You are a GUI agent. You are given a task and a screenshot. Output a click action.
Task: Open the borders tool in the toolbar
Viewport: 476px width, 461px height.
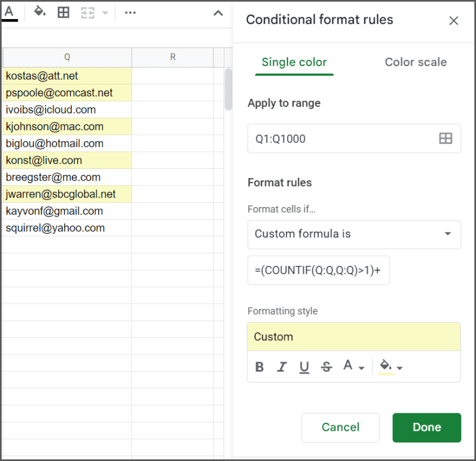pyautogui.click(x=63, y=12)
